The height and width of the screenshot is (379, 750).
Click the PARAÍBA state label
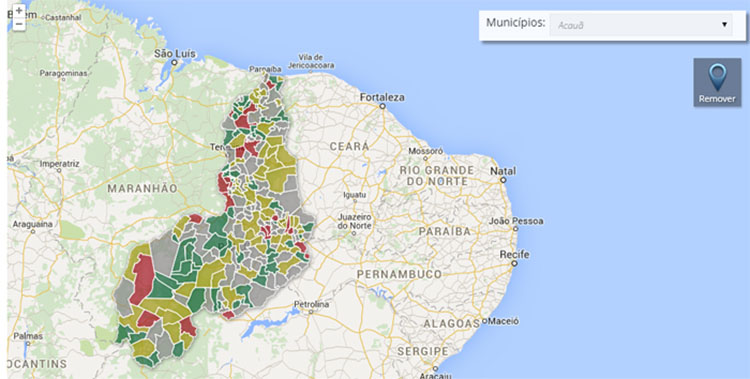[445, 232]
